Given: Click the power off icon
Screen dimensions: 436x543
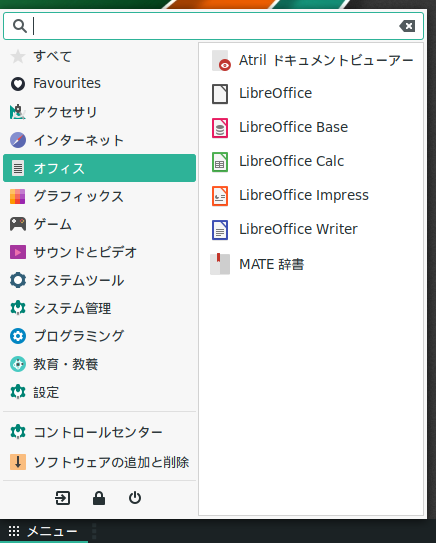Looking at the screenshot, I should pyautogui.click(x=135, y=498).
